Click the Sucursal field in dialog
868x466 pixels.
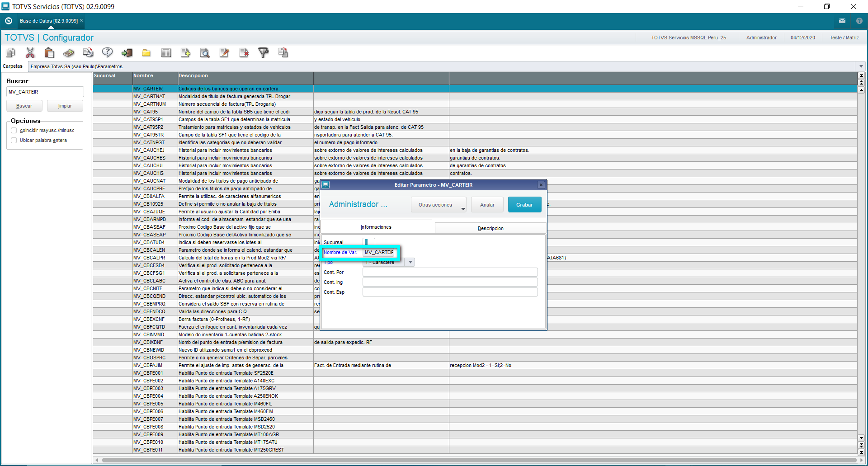(368, 242)
